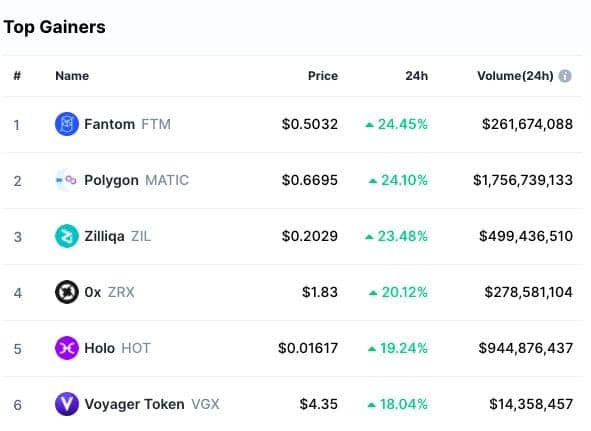Open the Fantom FTM coin page
Viewport: 591px width, 431px height.
point(127,124)
